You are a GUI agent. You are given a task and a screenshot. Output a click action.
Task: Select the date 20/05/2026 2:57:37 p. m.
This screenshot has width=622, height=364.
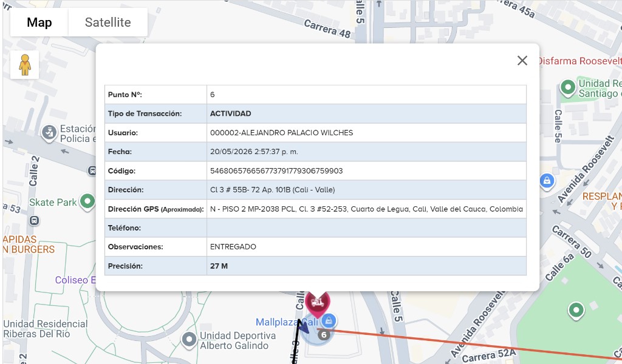[254, 152]
